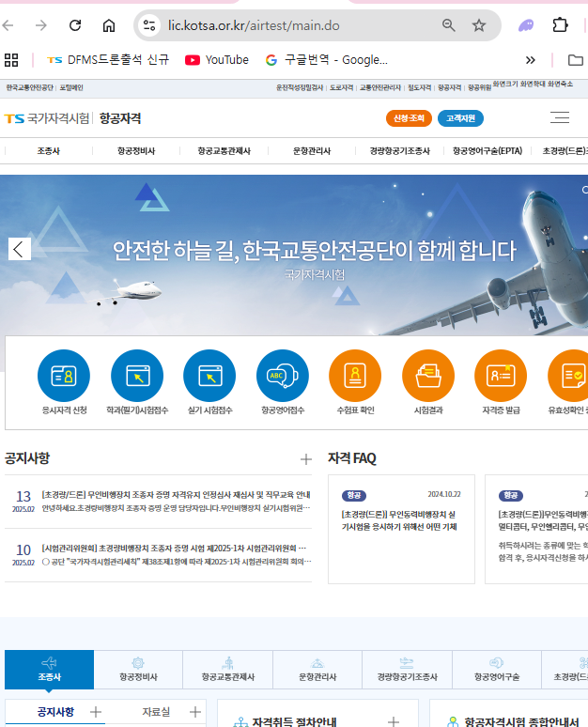This screenshot has width=588, height=727.
Task: Select the 항공영어구술 bottom tab
Action: click(497, 670)
